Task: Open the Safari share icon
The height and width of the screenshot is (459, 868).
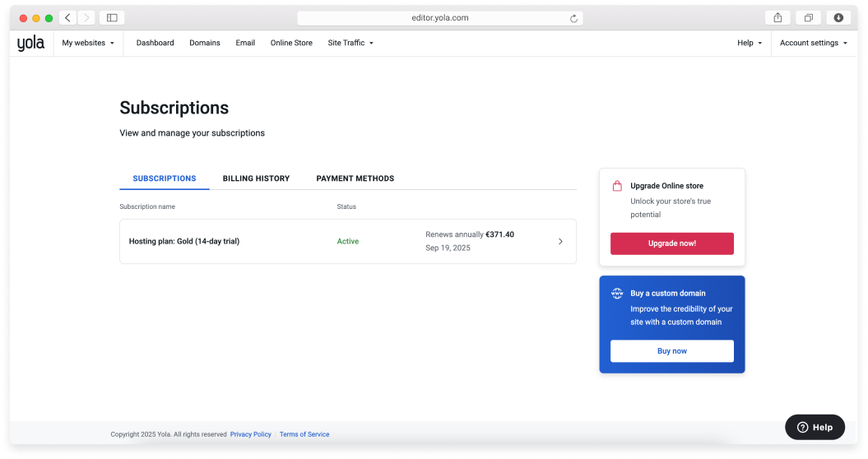Action: [x=777, y=17]
